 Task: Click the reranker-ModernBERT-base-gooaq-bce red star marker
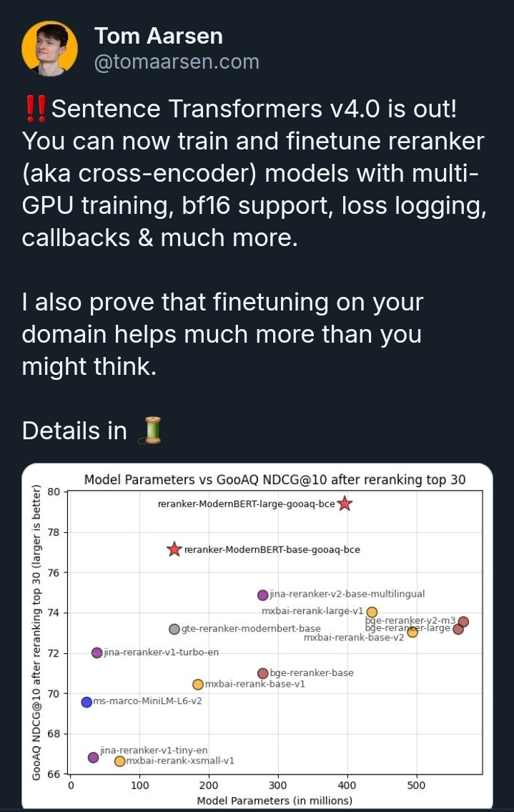[x=174, y=549]
